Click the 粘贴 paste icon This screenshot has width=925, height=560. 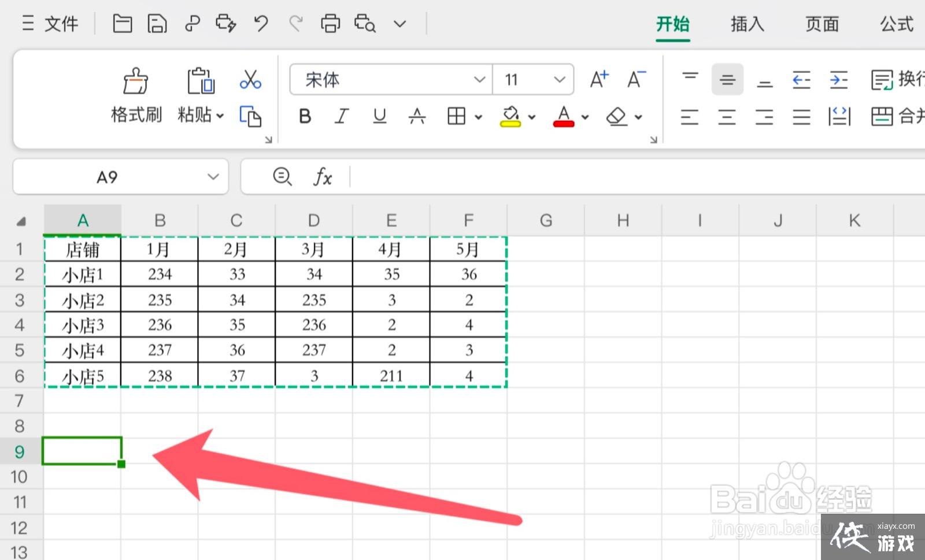pyautogui.click(x=201, y=81)
